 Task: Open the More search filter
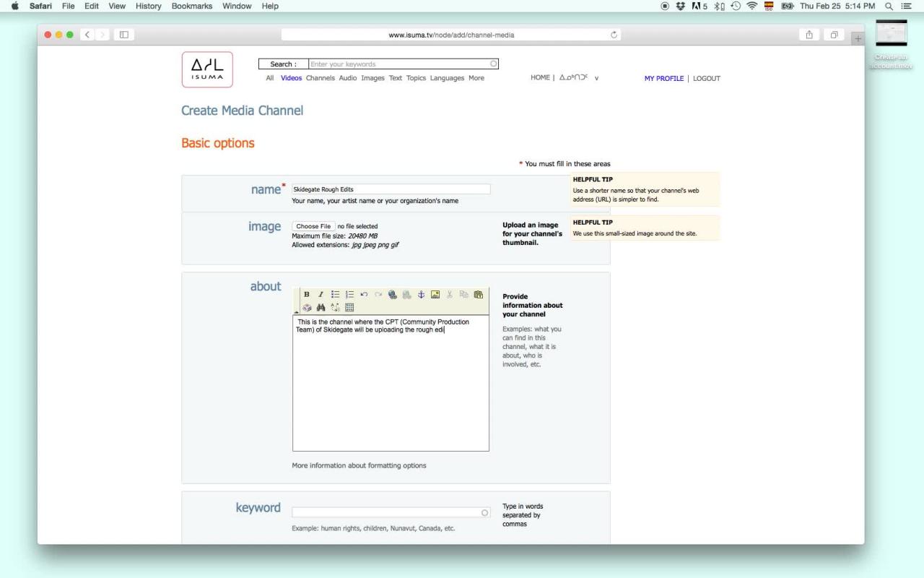click(476, 78)
